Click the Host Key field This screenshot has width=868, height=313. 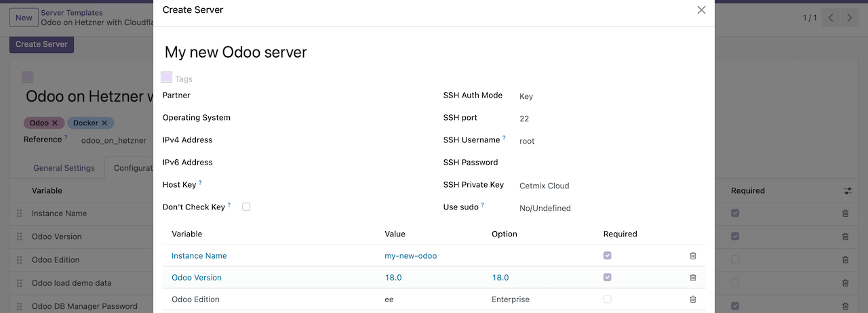click(x=332, y=185)
